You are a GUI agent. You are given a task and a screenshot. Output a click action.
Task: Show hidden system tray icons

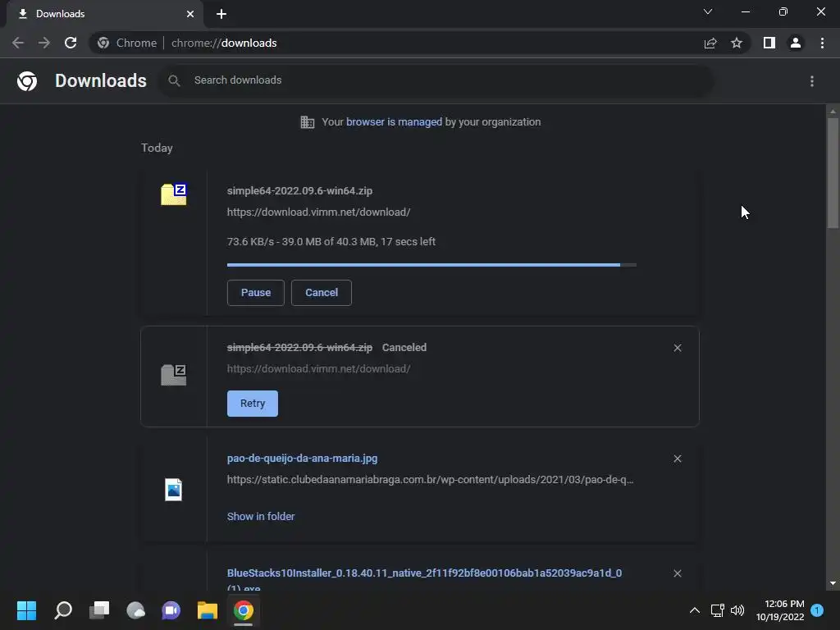pyautogui.click(x=694, y=610)
